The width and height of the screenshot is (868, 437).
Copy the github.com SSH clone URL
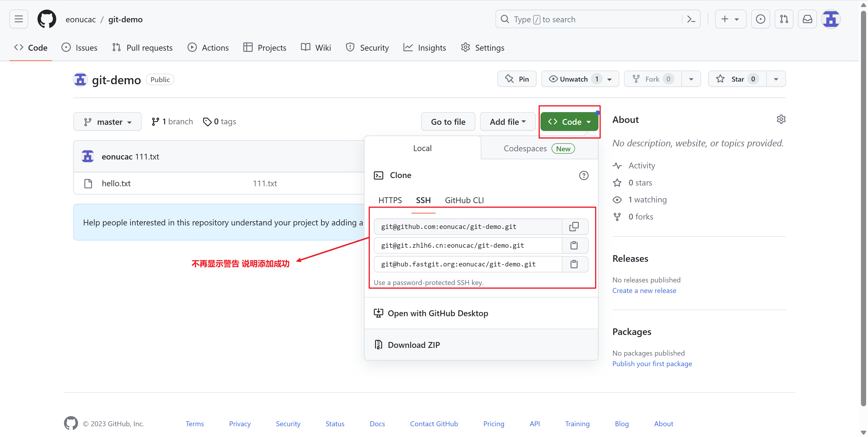(574, 227)
